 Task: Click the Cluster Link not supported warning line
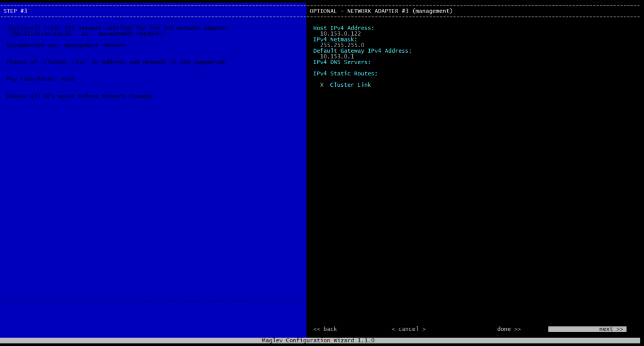pyautogui.click(x=116, y=62)
